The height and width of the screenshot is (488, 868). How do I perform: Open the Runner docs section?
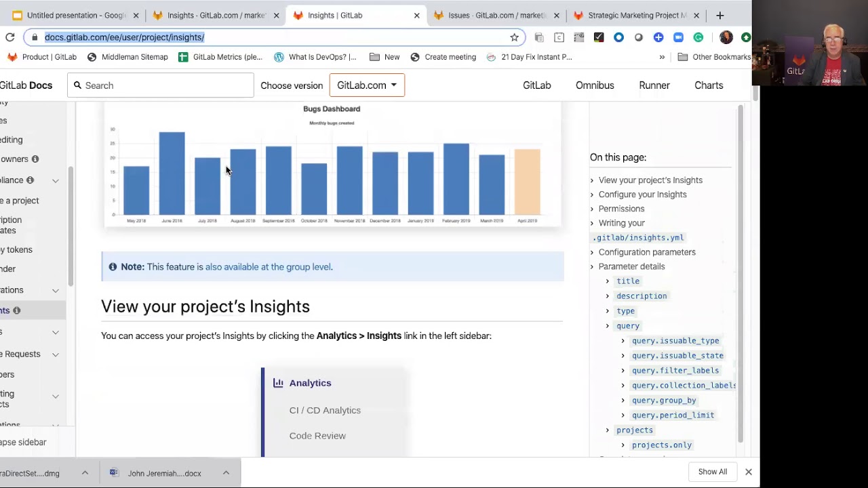tap(654, 85)
